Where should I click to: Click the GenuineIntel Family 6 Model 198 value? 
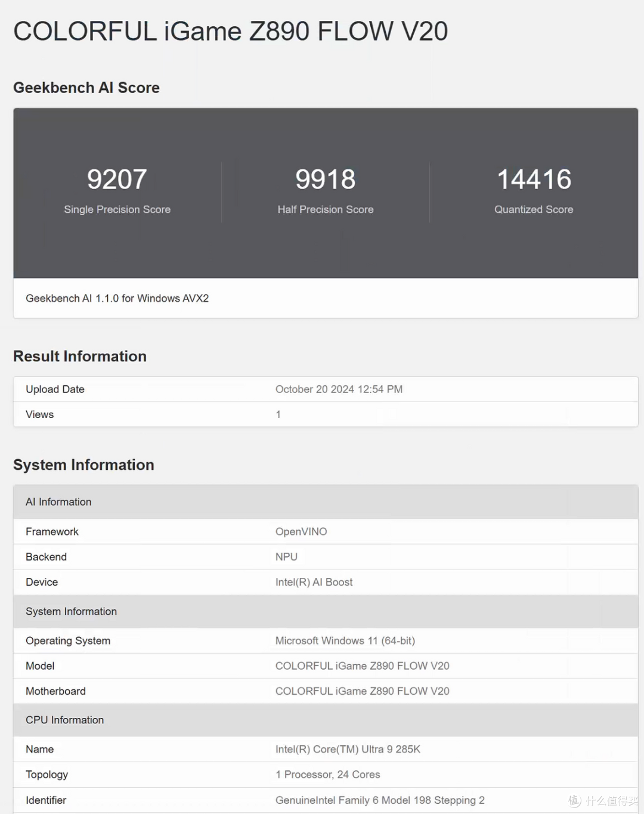(380, 800)
